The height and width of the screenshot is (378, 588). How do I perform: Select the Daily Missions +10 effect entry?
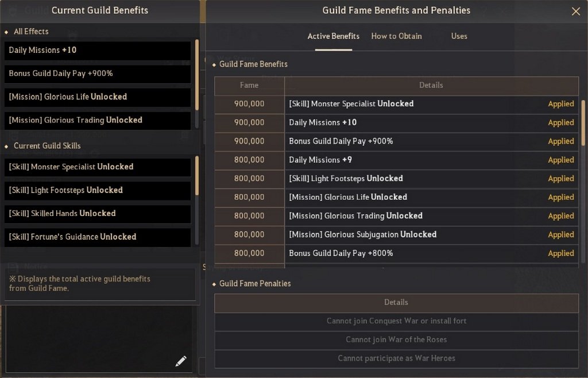[x=98, y=51]
